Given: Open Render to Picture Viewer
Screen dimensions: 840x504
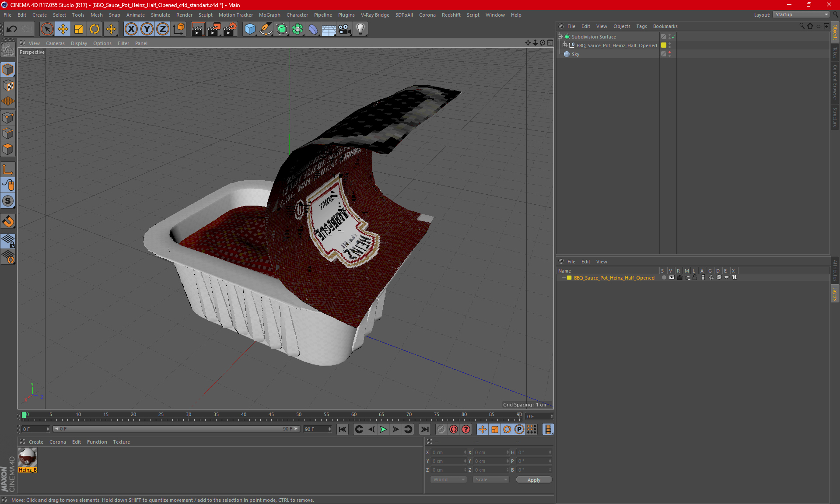Looking at the screenshot, I should tap(214, 29).
